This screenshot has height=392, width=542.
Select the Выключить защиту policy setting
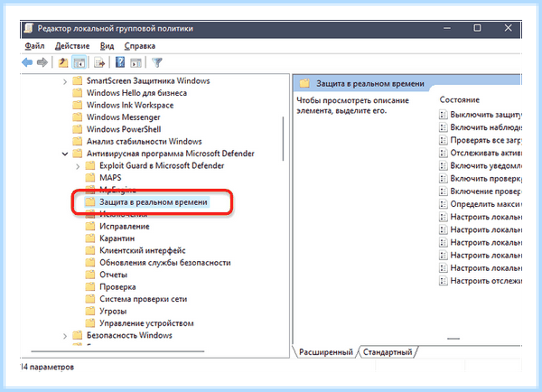pos(486,115)
